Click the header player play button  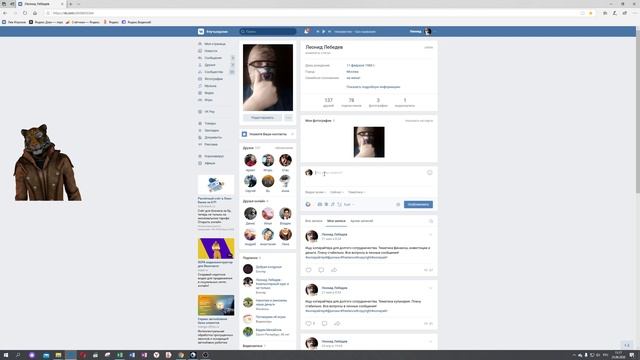(x=324, y=31)
